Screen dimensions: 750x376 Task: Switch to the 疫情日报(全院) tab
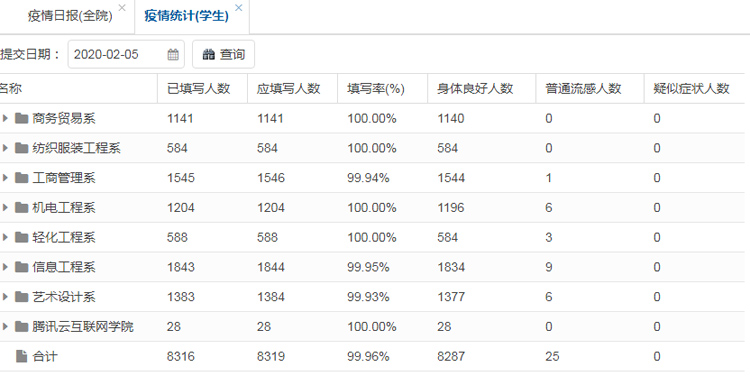tap(70, 16)
